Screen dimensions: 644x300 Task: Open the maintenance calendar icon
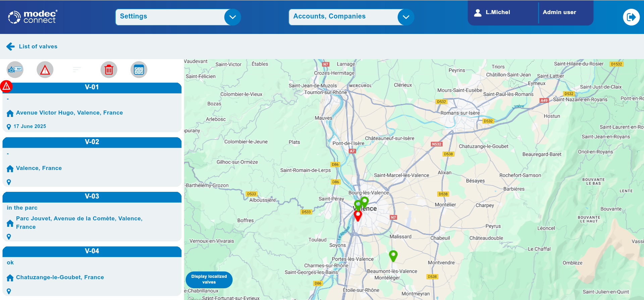click(x=139, y=70)
